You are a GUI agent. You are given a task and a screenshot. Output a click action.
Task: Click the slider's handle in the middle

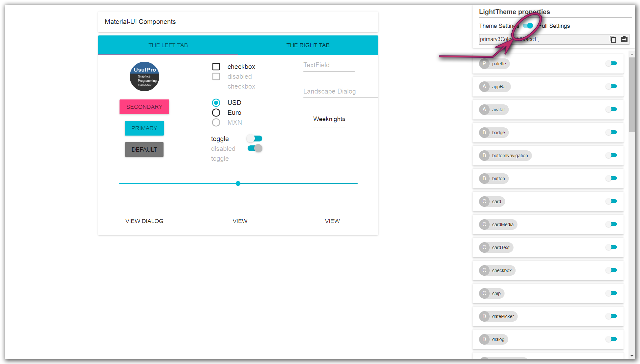coord(238,183)
